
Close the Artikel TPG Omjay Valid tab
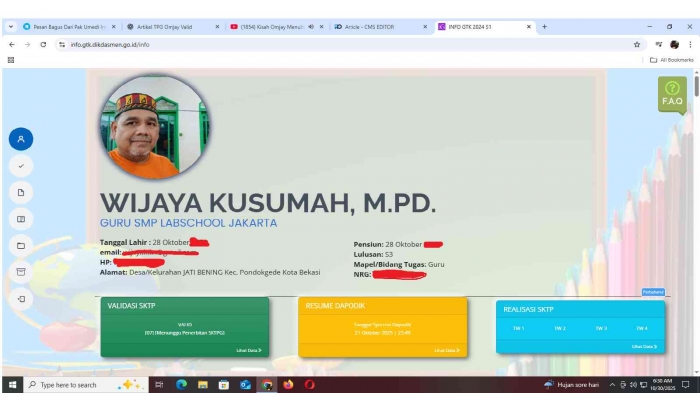click(217, 27)
